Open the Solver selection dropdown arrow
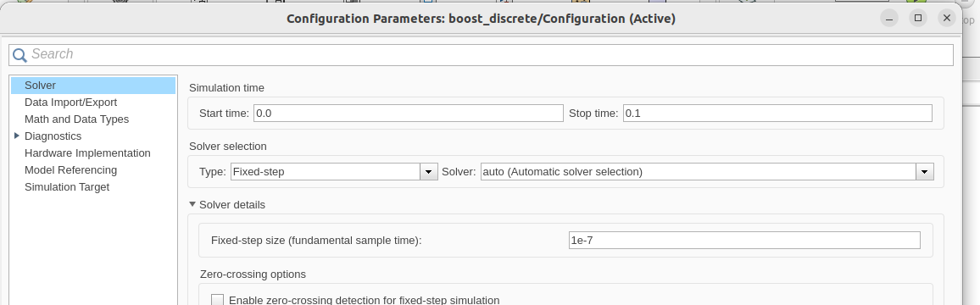 tap(925, 172)
